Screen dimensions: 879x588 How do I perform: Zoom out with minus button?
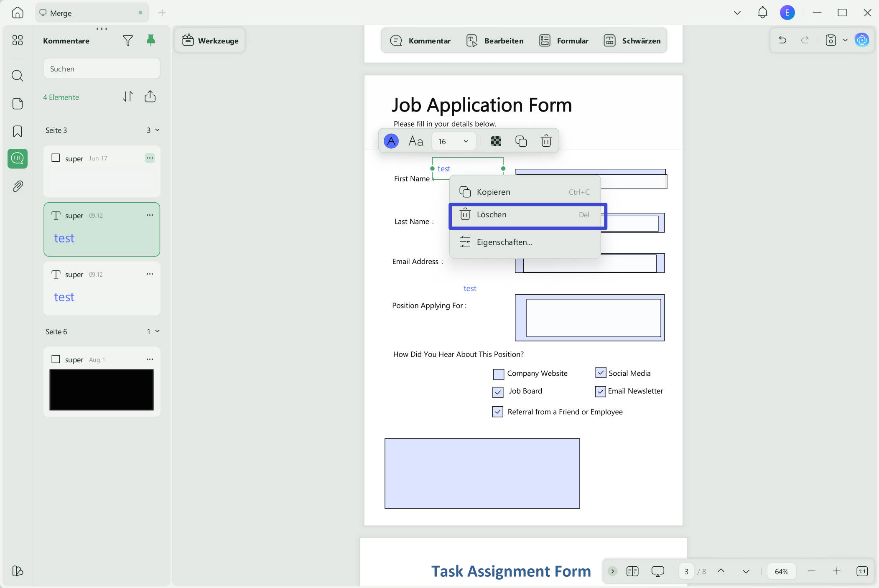pyautogui.click(x=812, y=571)
